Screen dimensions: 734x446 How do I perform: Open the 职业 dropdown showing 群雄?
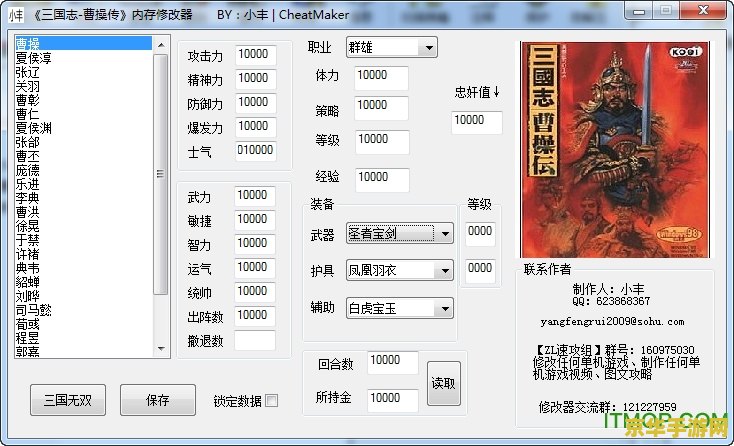click(392, 47)
